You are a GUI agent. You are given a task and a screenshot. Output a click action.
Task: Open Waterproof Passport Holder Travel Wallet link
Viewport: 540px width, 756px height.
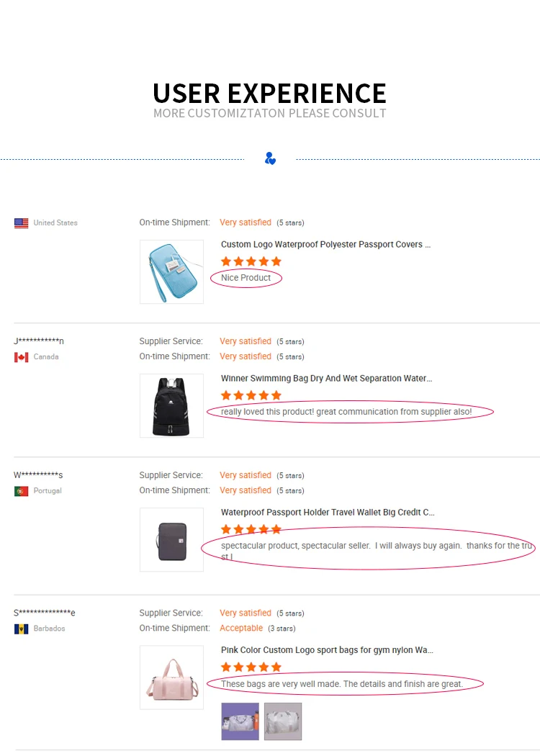point(328,513)
